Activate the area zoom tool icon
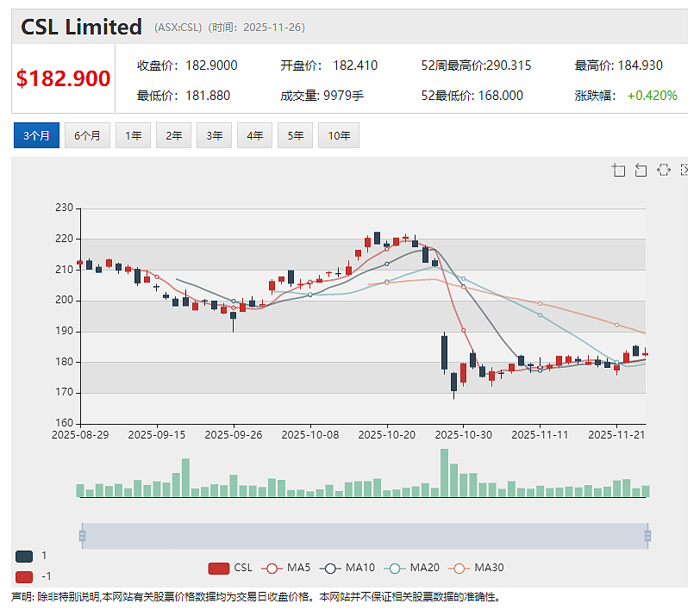 pos(618,170)
